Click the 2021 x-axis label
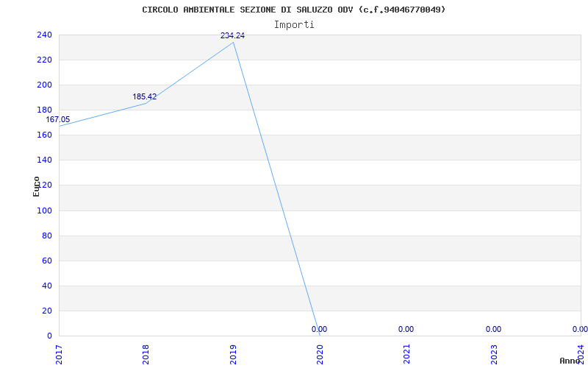588x368 pixels. [x=407, y=355]
